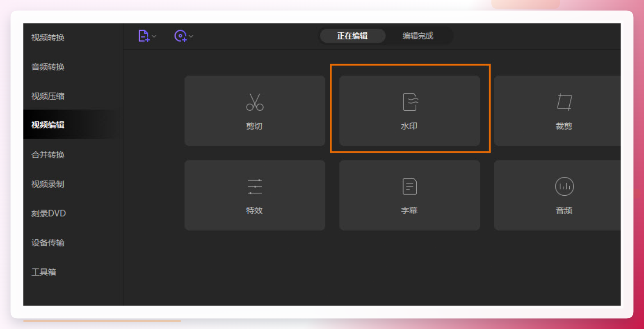Open 音频转换 in the sidebar

pos(48,67)
